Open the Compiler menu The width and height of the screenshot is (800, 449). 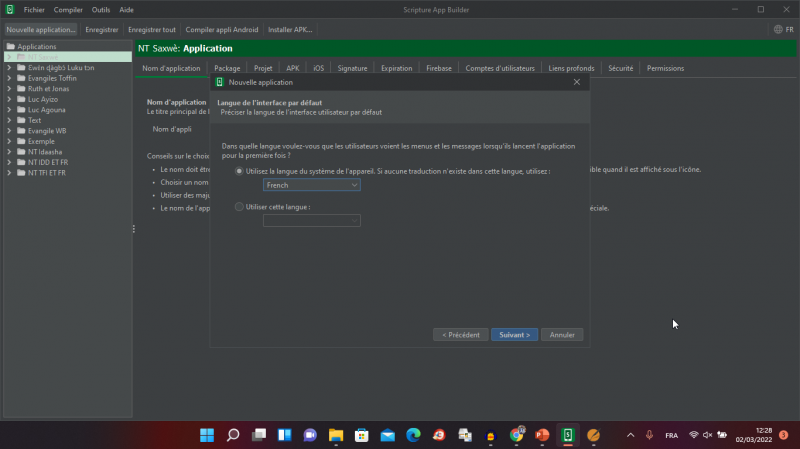coord(68,9)
